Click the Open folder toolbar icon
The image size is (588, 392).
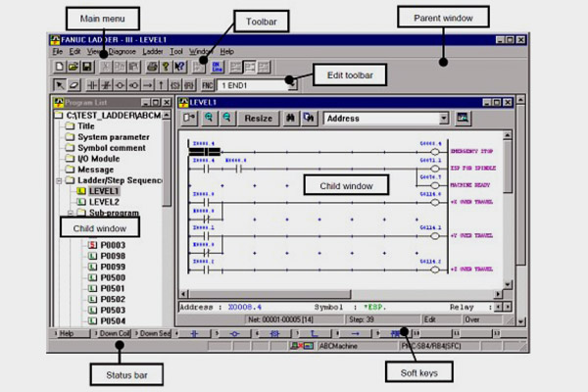click(x=73, y=67)
